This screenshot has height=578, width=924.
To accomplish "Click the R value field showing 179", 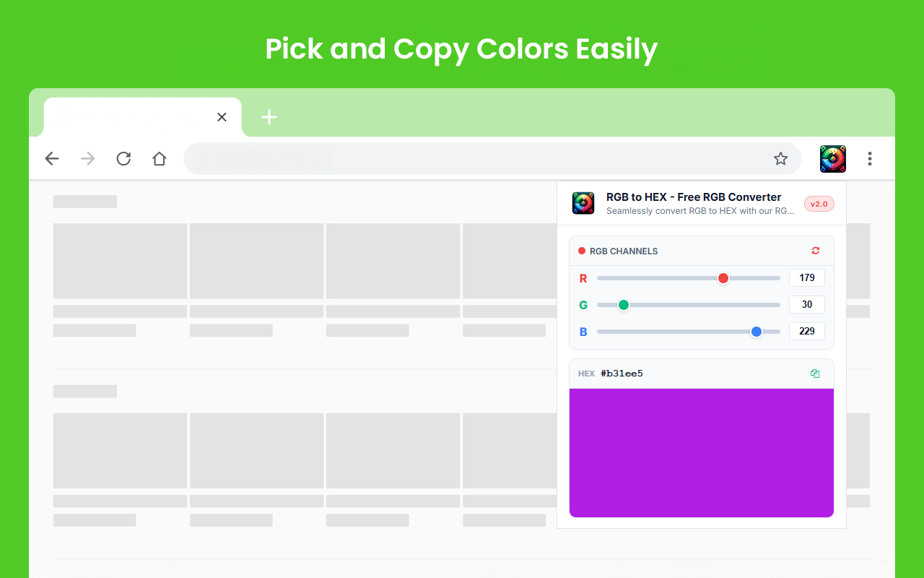I will pos(807,277).
